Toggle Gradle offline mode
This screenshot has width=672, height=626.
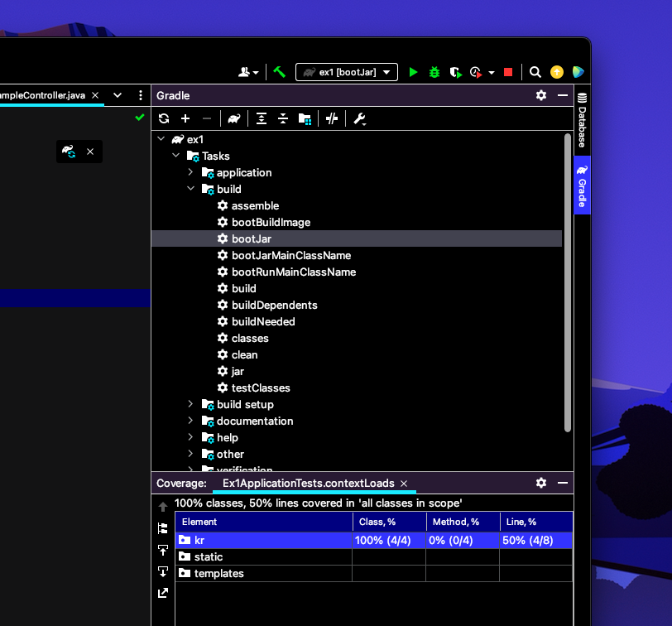(332, 118)
